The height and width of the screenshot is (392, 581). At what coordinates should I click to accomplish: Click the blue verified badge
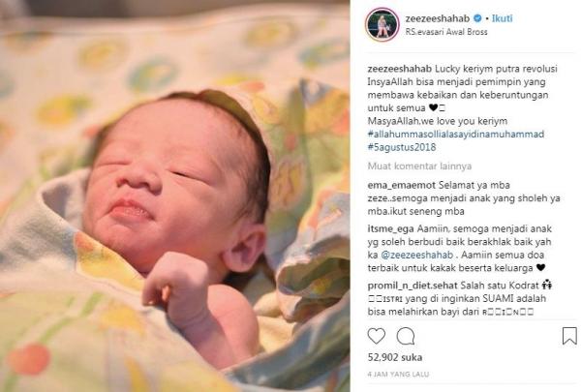(x=477, y=18)
